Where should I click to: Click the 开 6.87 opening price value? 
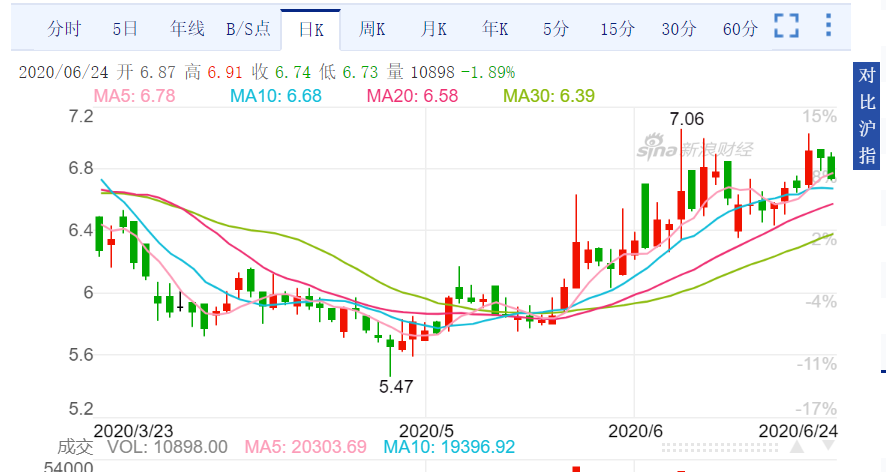pyautogui.click(x=146, y=72)
